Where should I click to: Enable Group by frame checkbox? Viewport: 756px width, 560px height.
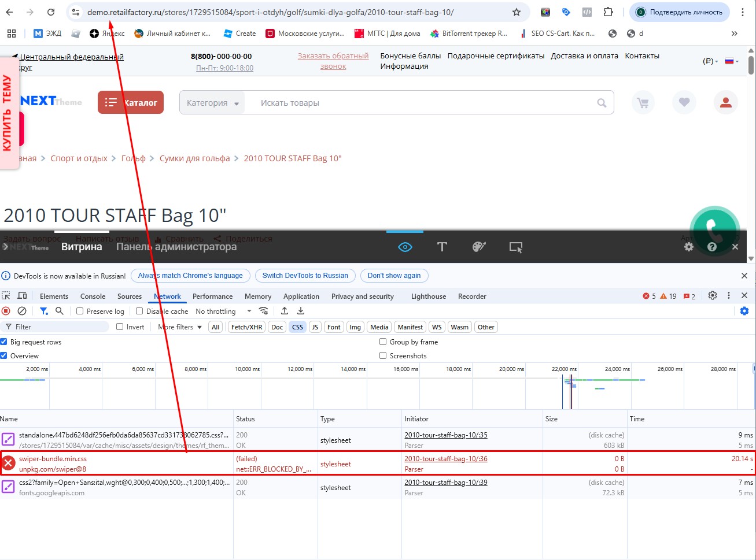pyautogui.click(x=383, y=342)
